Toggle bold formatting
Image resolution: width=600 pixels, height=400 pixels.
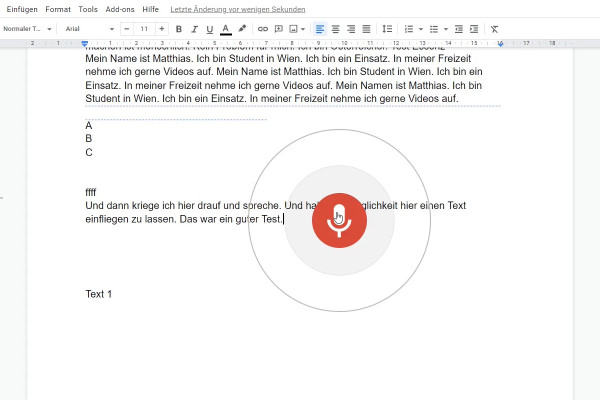coord(178,29)
